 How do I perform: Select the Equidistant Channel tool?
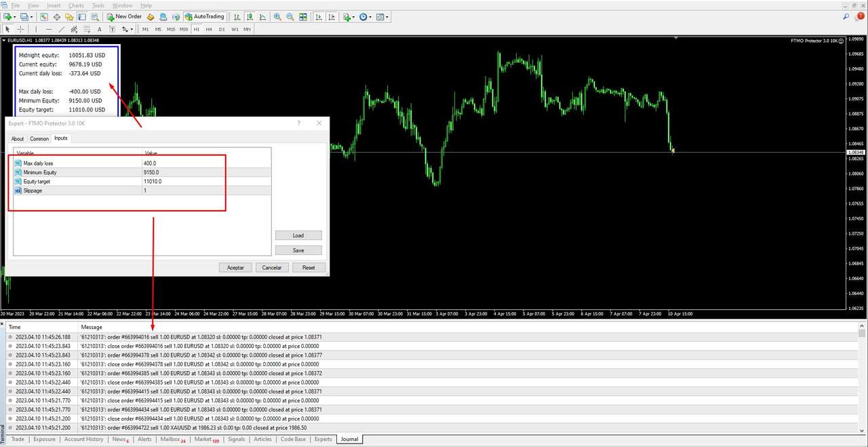click(x=74, y=29)
